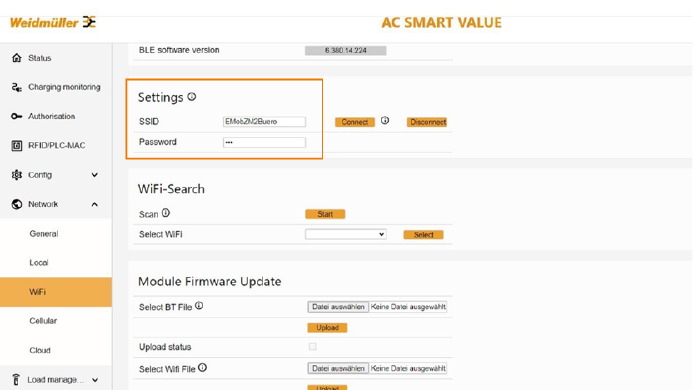Open the info icon beside Settings heading

pos(192,97)
